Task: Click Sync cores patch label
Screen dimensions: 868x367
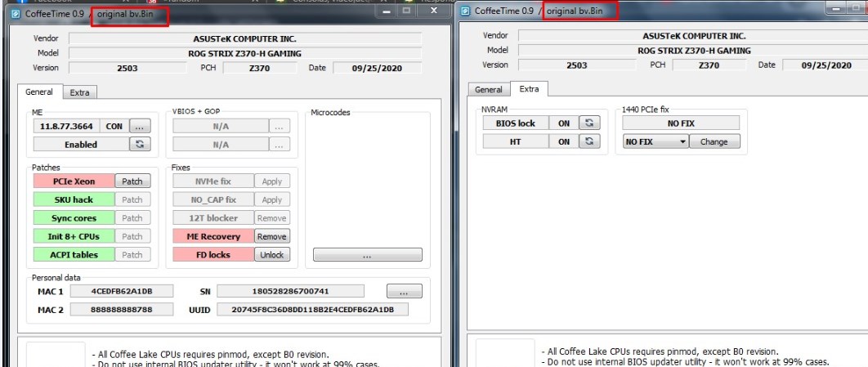Action: [74, 217]
